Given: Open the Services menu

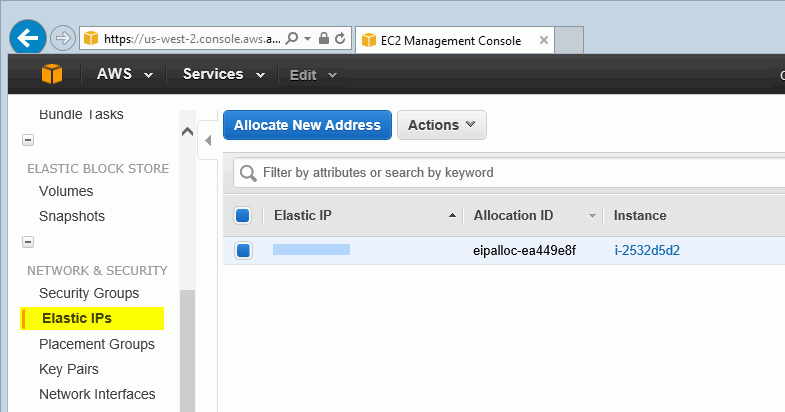Looking at the screenshot, I should click(x=224, y=74).
